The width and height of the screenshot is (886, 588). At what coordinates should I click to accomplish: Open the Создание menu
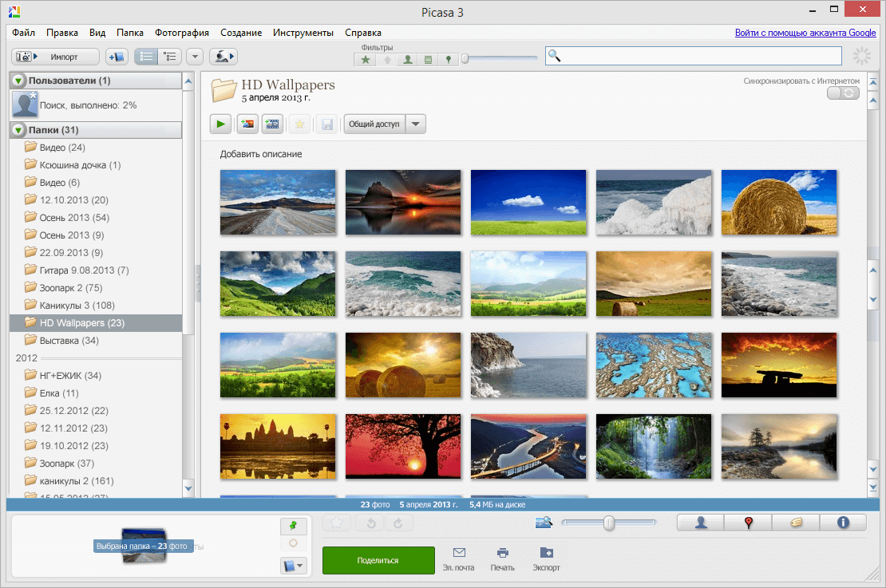click(241, 33)
